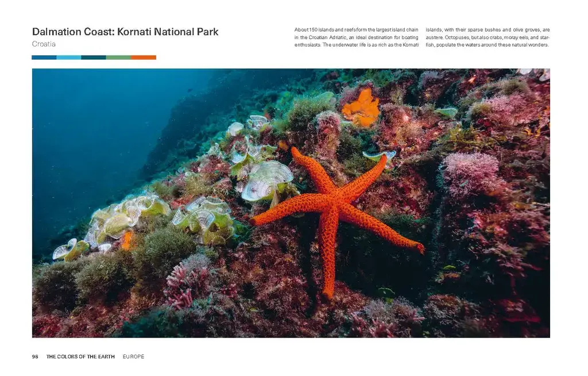Click page number 96
The height and width of the screenshot is (376, 588).
35,356
